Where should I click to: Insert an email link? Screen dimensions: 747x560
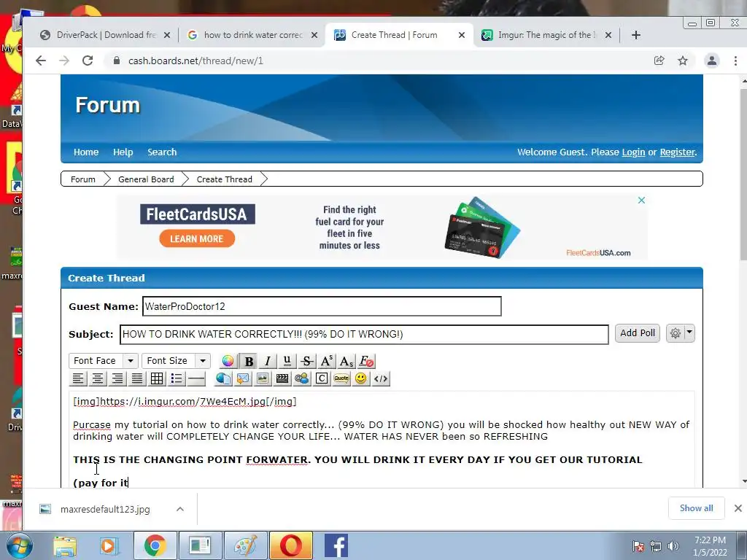point(243,378)
